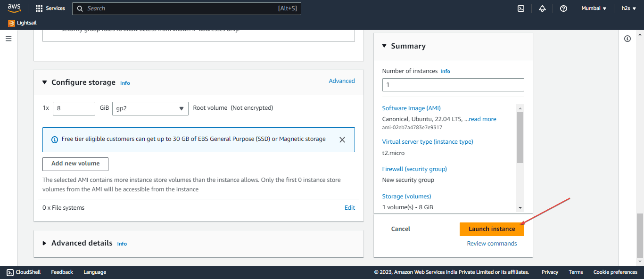Click the Number of instances field

pyautogui.click(x=453, y=85)
